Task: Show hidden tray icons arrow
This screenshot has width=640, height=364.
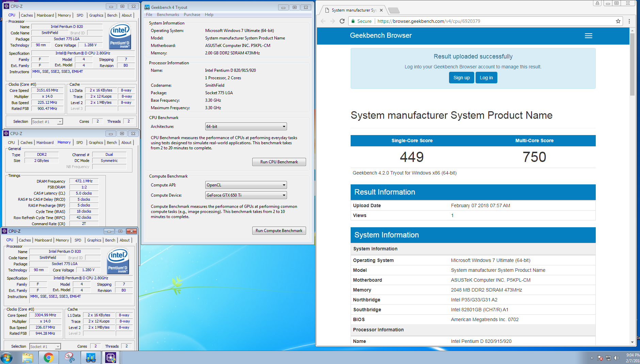Action: tap(592, 358)
